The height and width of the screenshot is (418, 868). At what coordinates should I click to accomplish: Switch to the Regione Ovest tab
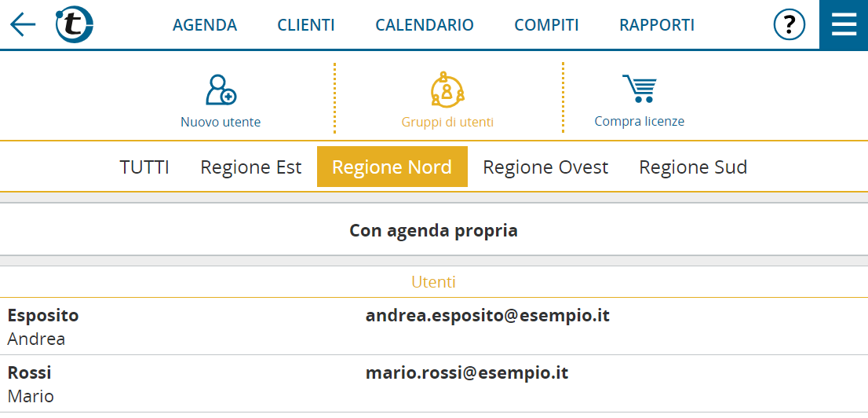click(545, 167)
